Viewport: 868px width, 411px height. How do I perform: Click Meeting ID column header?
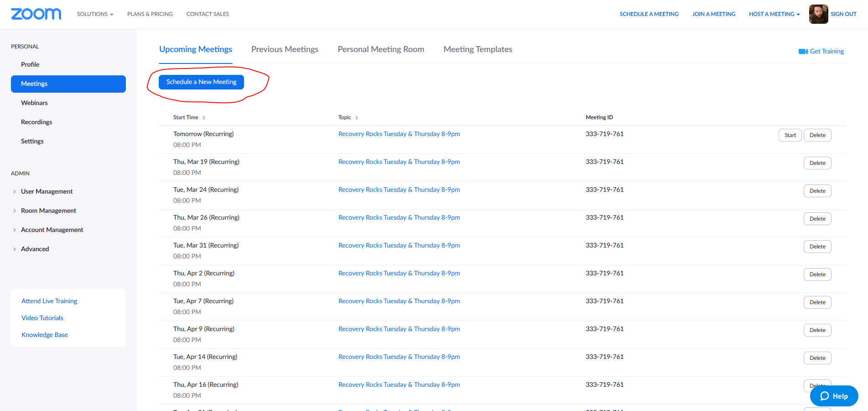(x=599, y=117)
